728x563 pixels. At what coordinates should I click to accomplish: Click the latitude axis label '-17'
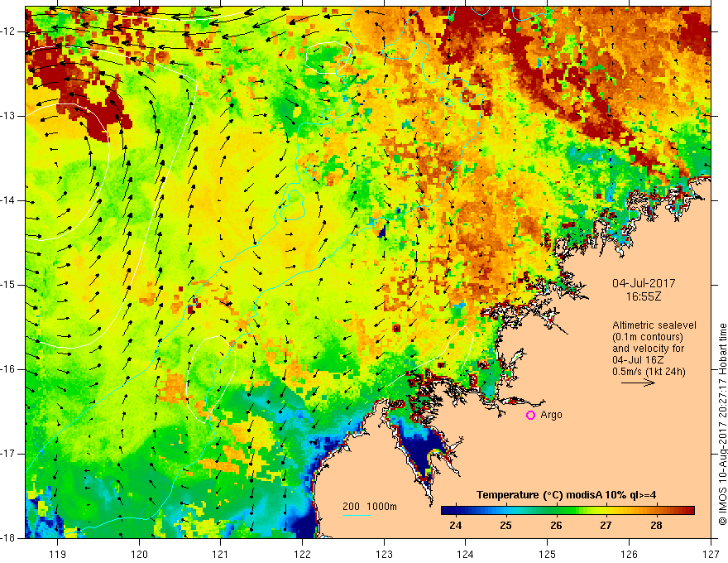8,454
